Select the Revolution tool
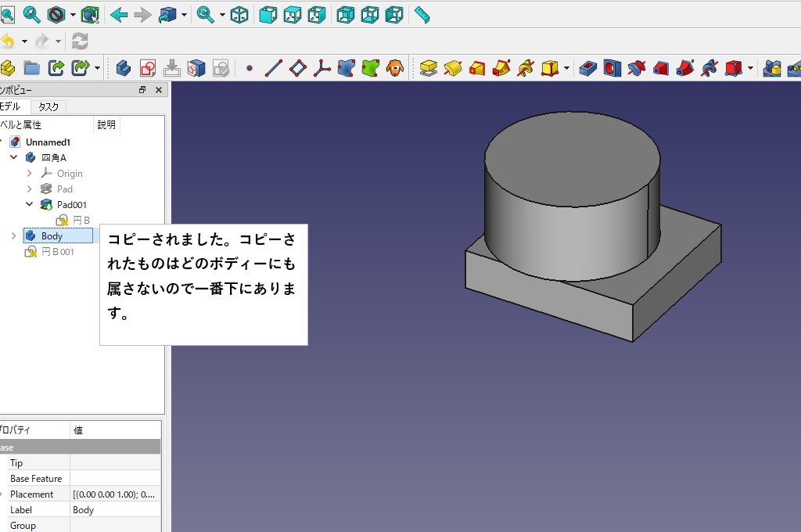 453,67
